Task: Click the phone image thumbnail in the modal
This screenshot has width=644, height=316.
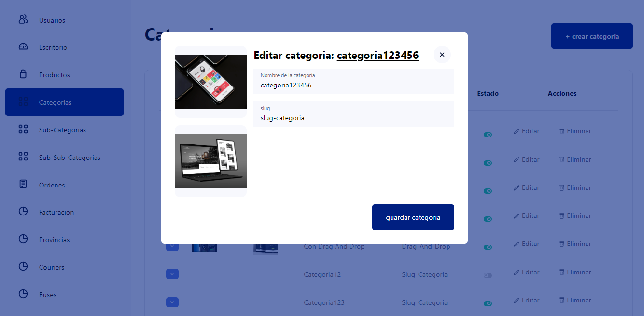Action: 210,81
